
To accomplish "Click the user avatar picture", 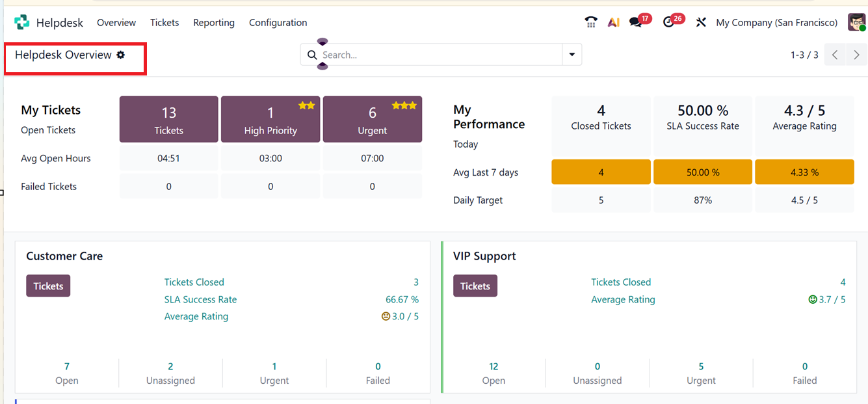I will click(x=856, y=22).
